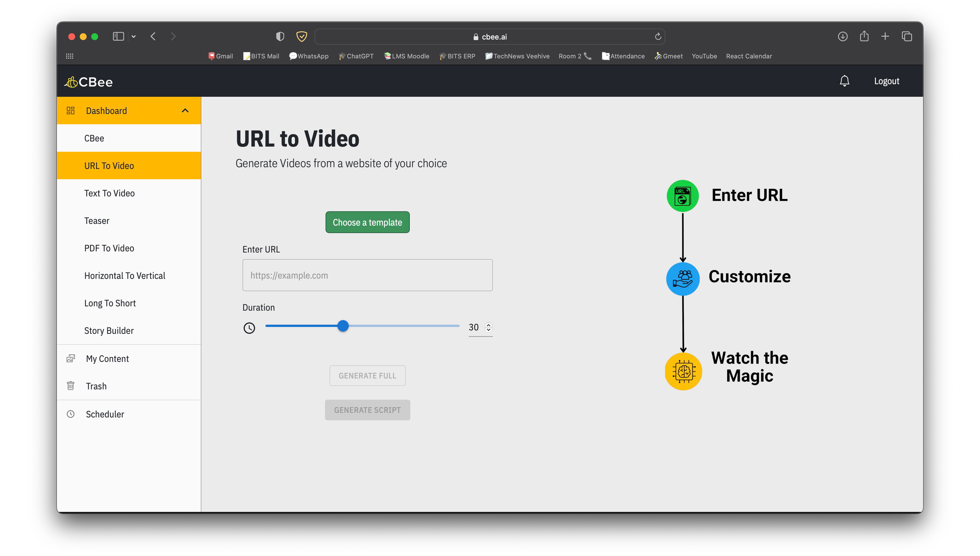The width and height of the screenshot is (980, 556).
Task: Click the duration clock icon
Action: click(249, 328)
